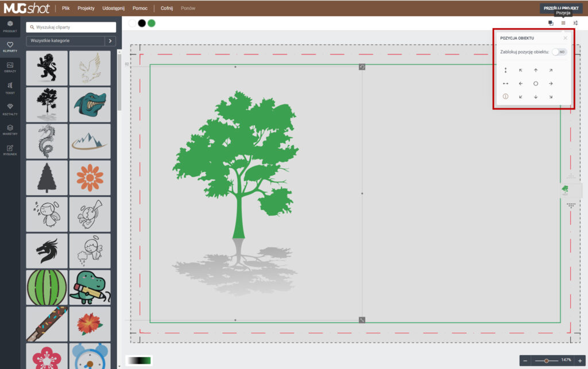Select the black color swatch

click(x=142, y=23)
